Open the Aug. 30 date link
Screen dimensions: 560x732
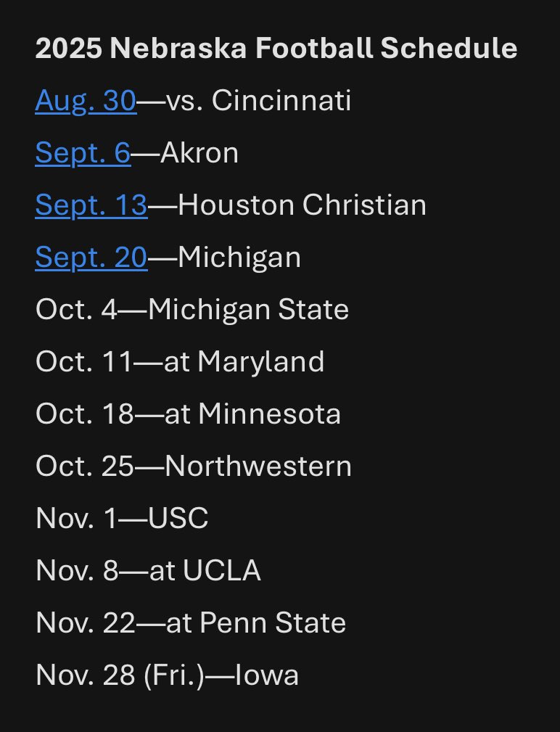coord(85,101)
